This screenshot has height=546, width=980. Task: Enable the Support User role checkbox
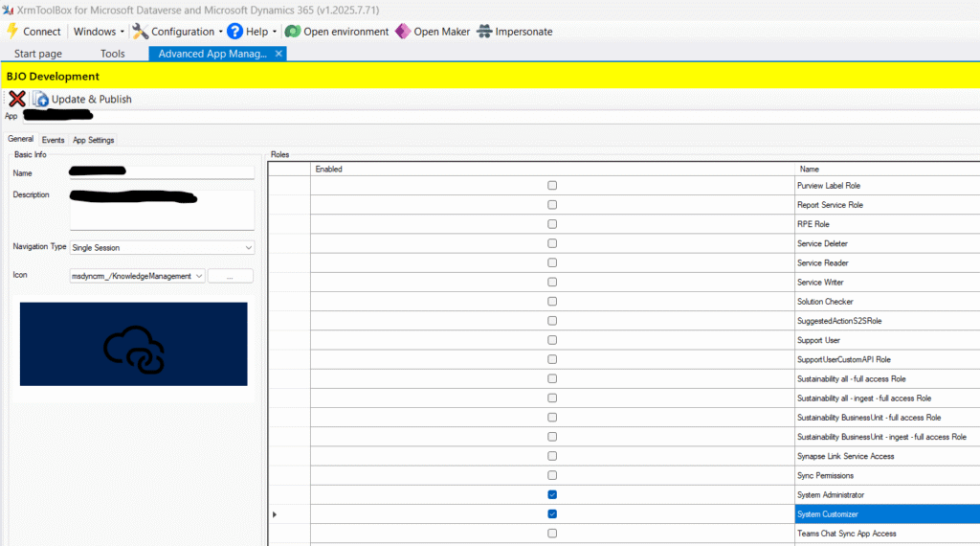(552, 340)
